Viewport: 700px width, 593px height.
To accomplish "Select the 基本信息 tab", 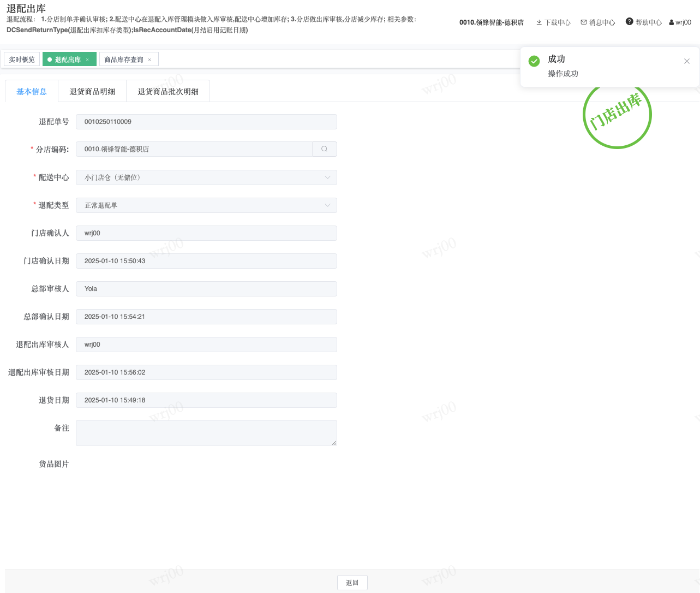I will point(32,92).
